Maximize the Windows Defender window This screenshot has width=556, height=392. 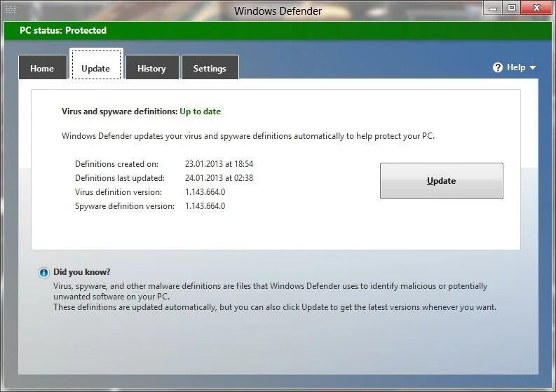[x=512, y=8]
